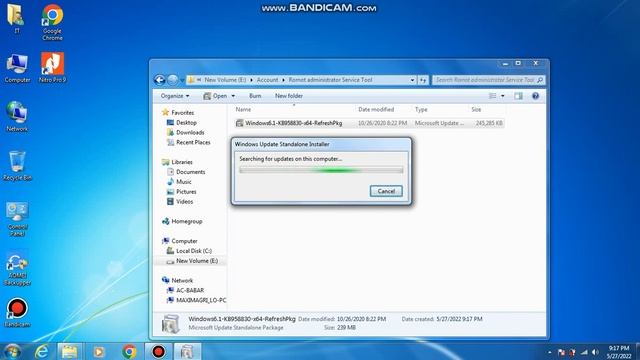
Task: Open Control Panel desktop icon
Action: click(x=17, y=219)
